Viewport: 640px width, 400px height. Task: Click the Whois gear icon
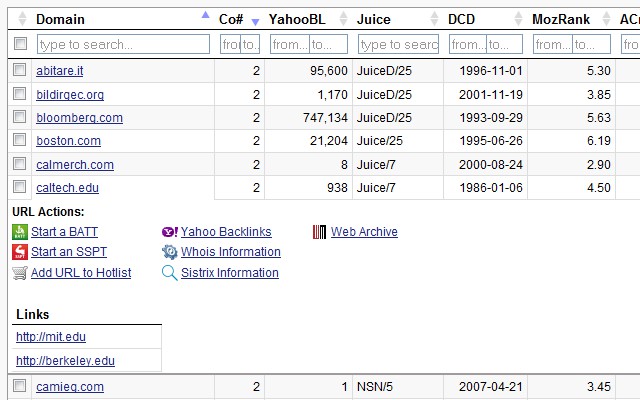(x=169, y=252)
